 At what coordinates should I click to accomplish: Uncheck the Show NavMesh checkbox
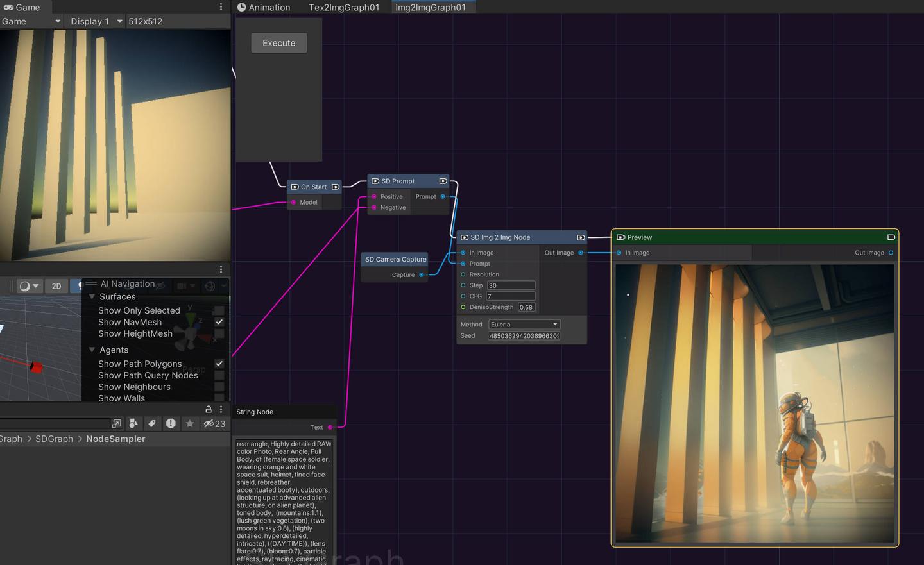(x=219, y=322)
